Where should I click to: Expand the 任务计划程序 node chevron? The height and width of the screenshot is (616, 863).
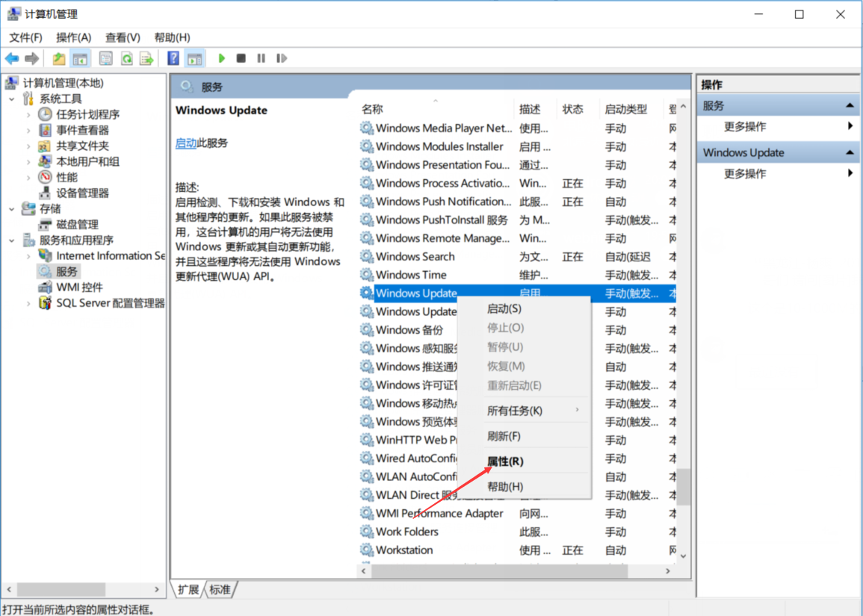point(28,115)
